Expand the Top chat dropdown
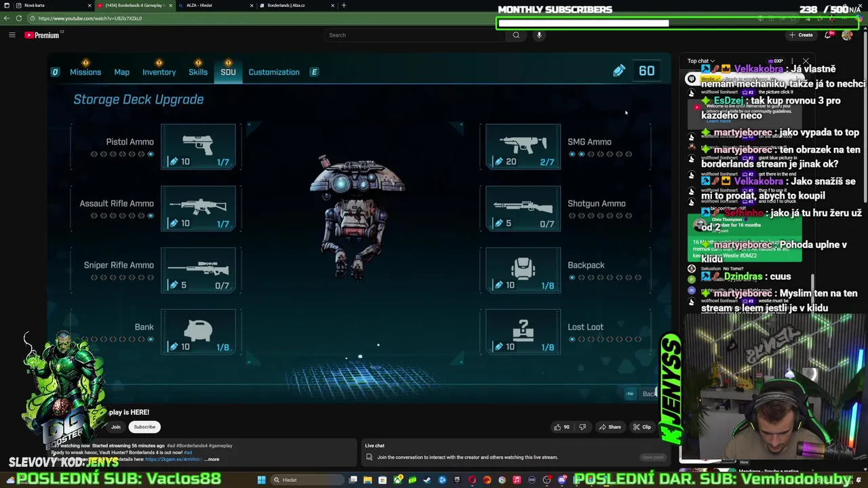The image size is (868, 488). pyautogui.click(x=701, y=61)
